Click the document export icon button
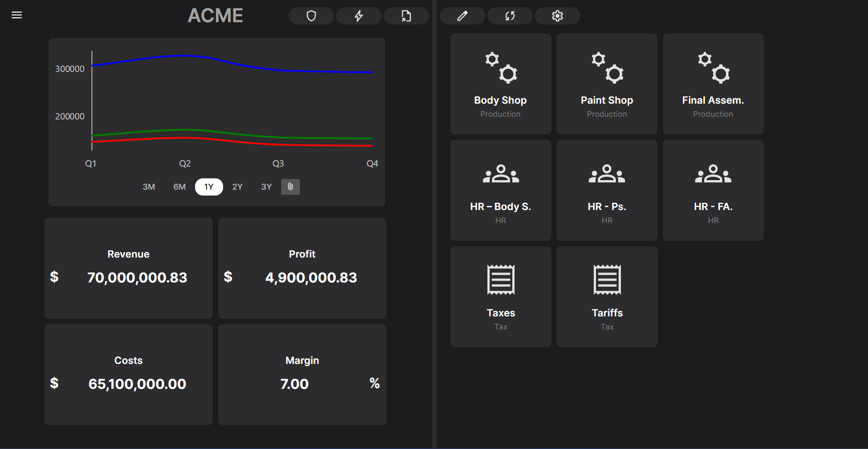Image resolution: width=868 pixels, height=449 pixels. click(x=406, y=16)
